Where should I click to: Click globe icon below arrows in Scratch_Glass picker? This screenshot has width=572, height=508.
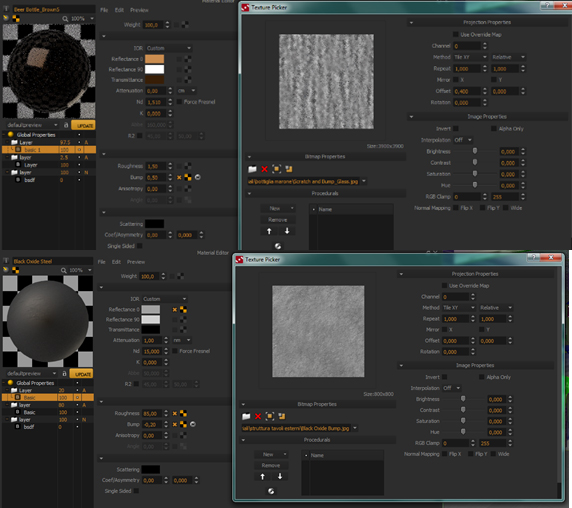coord(278,246)
